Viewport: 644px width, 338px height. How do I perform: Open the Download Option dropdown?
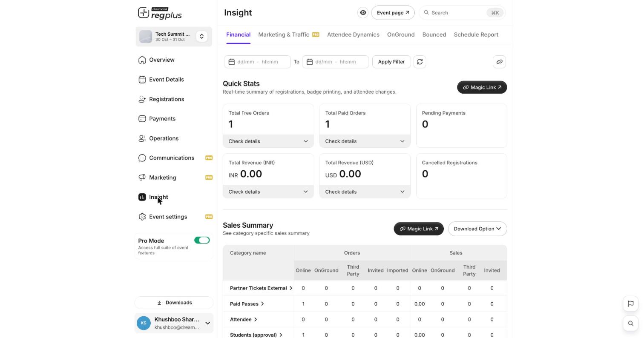pyautogui.click(x=477, y=229)
